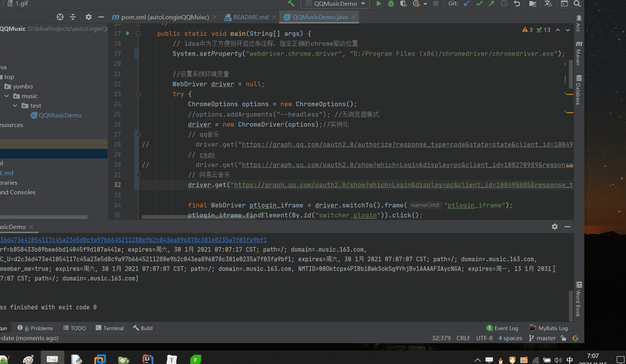Run with coverage shield icon

pyautogui.click(x=403, y=3)
